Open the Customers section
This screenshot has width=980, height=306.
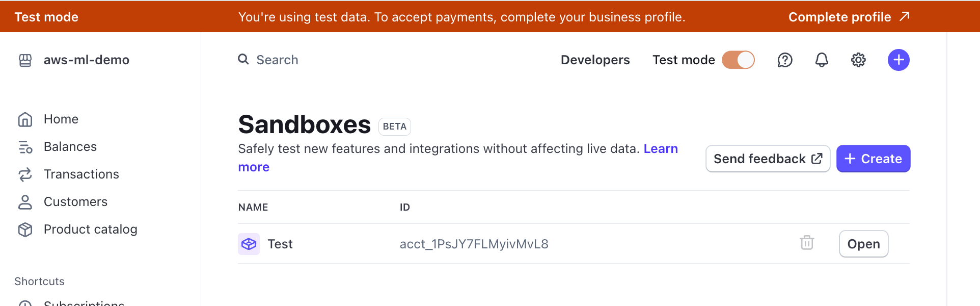coord(75,202)
